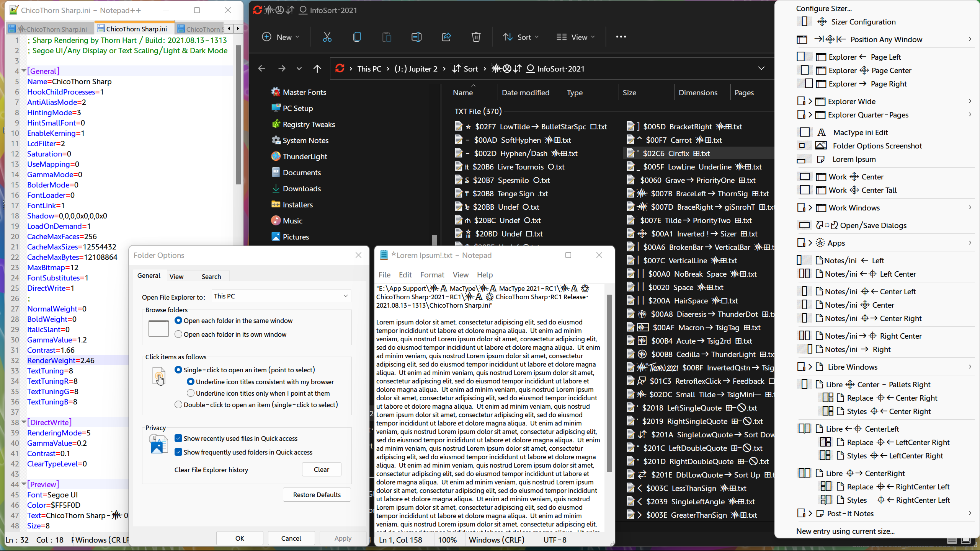Viewport: 980px width, 551px height.
Task: Clear File Explorer history with Clear button
Action: click(x=322, y=469)
